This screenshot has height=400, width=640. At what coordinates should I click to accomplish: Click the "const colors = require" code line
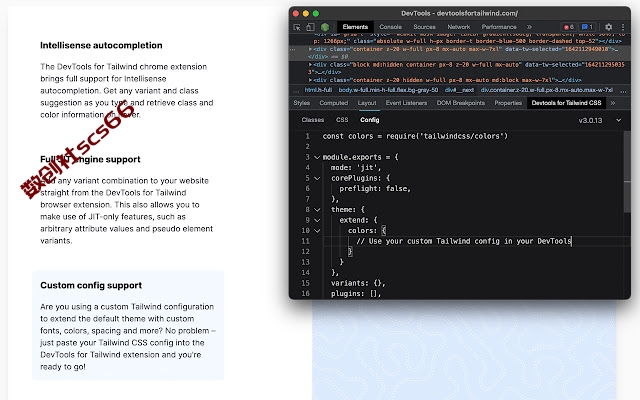(415, 136)
